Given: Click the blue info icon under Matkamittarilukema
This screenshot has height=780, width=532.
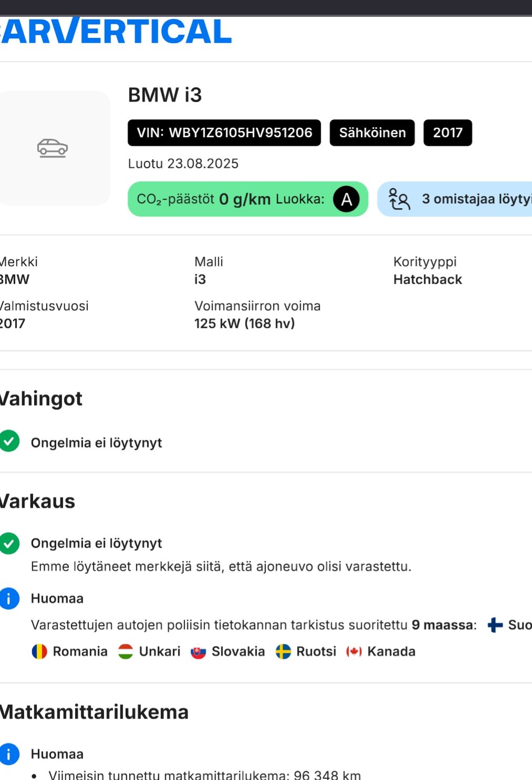Looking at the screenshot, I should coord(9,754).
